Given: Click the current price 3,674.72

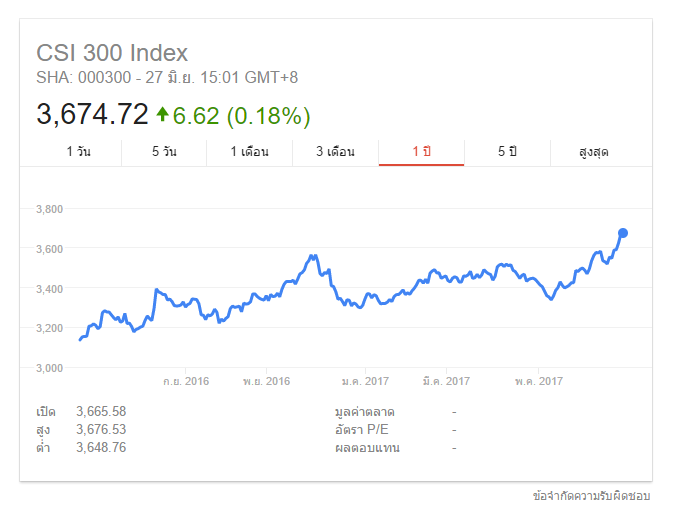Looking at the screenshot, I should point(92,115).
